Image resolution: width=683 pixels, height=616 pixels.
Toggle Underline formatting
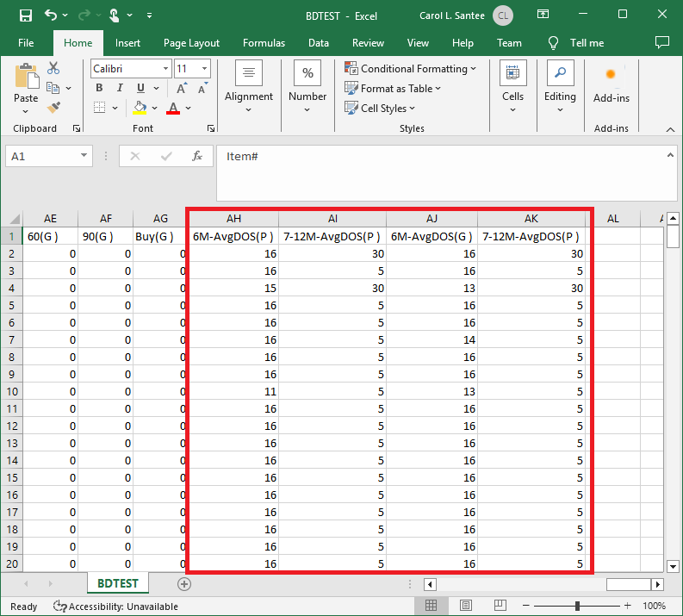[140, 88]
